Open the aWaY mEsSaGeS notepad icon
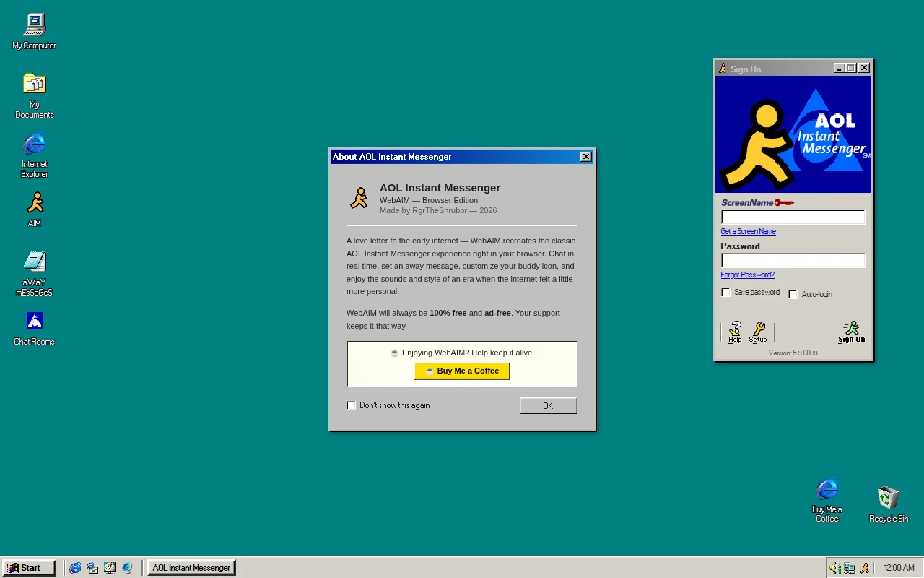 (34, 273)
